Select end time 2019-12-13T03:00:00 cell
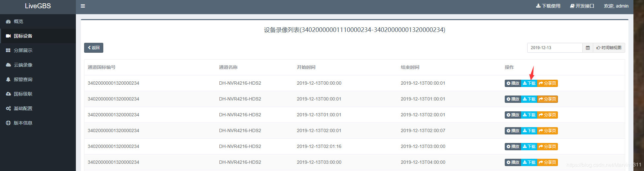The height and width of the screenshot is (171, 644). [423, 146]
